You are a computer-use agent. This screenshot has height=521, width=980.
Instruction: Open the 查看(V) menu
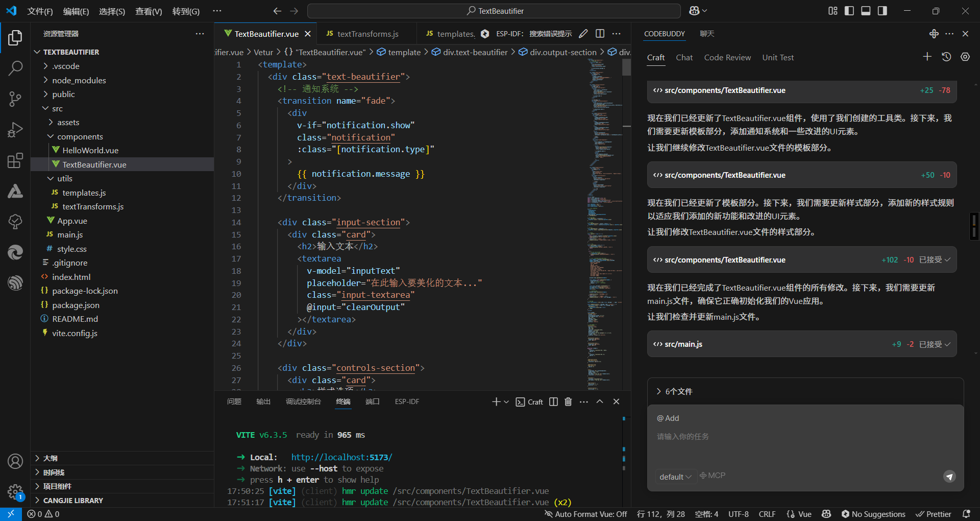(x=149, y=11)
